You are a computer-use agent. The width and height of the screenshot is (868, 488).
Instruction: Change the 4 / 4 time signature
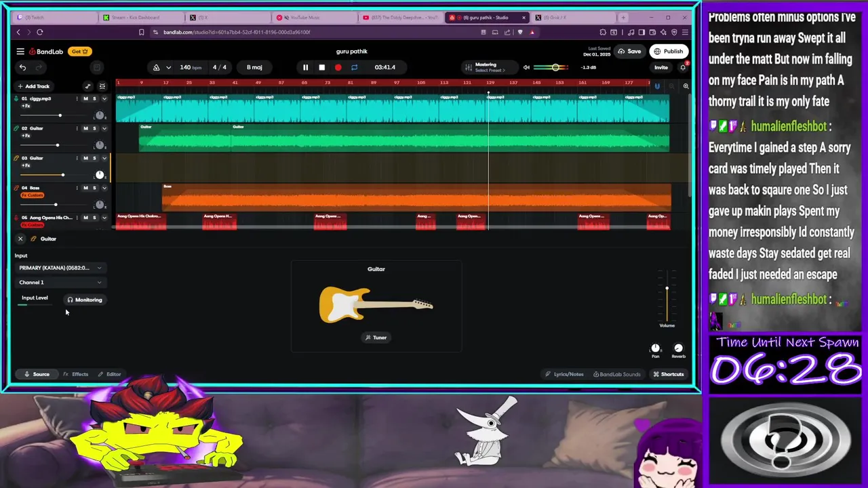[x=220, y=67]
